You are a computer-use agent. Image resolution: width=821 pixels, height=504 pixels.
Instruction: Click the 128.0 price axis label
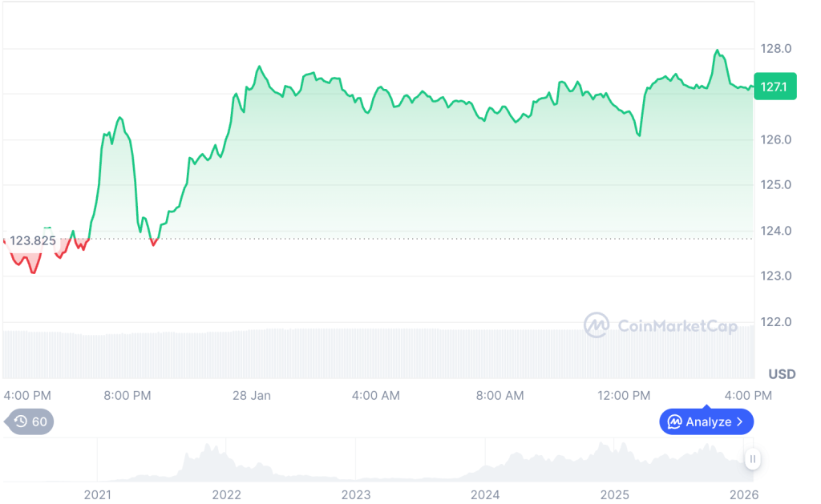[776, 49]
